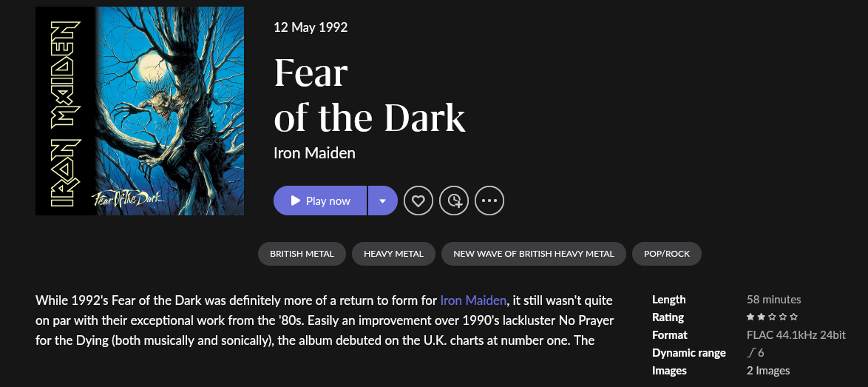Click the dynamic range icon next to 6
This screenshot has height=387, width=868.
pos(751,353)
